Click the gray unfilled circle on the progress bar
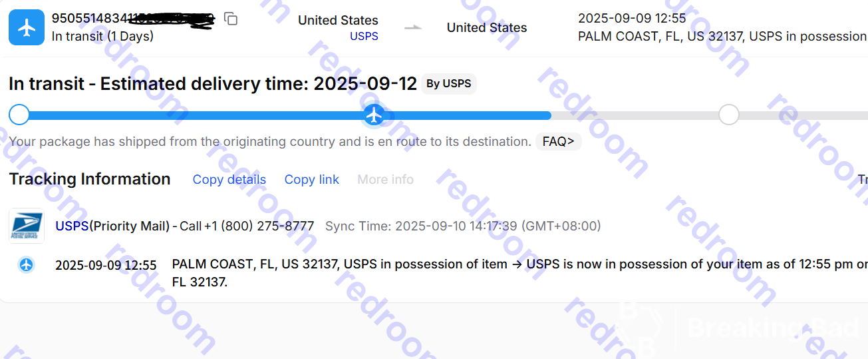 pyautogui.click(x=729, y=115)
